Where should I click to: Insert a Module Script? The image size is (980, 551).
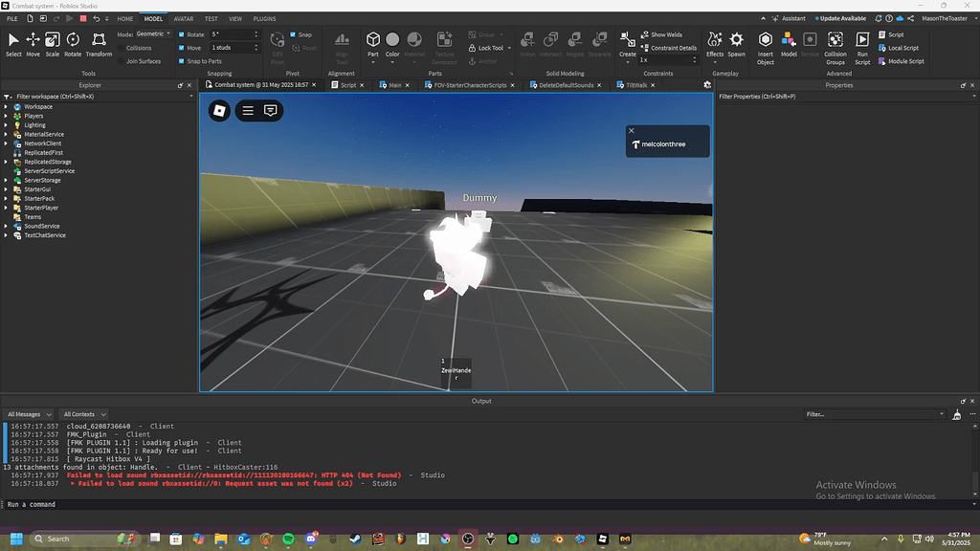coord(902,61)
